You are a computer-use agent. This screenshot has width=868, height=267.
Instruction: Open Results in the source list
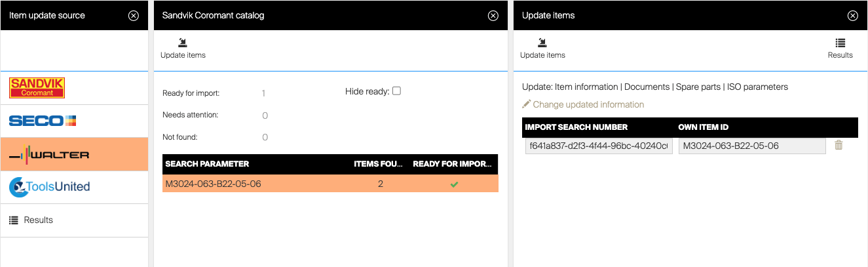click(38, 220)
